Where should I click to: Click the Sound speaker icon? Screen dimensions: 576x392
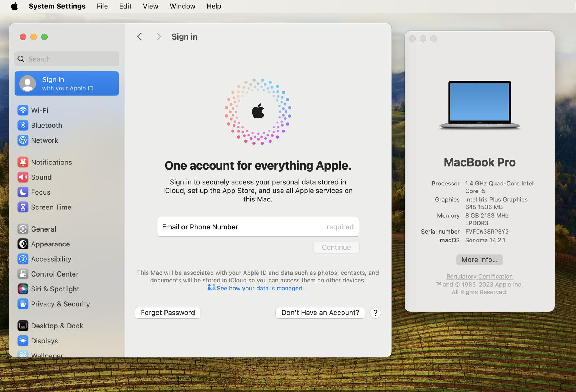[x=23, y=177]
